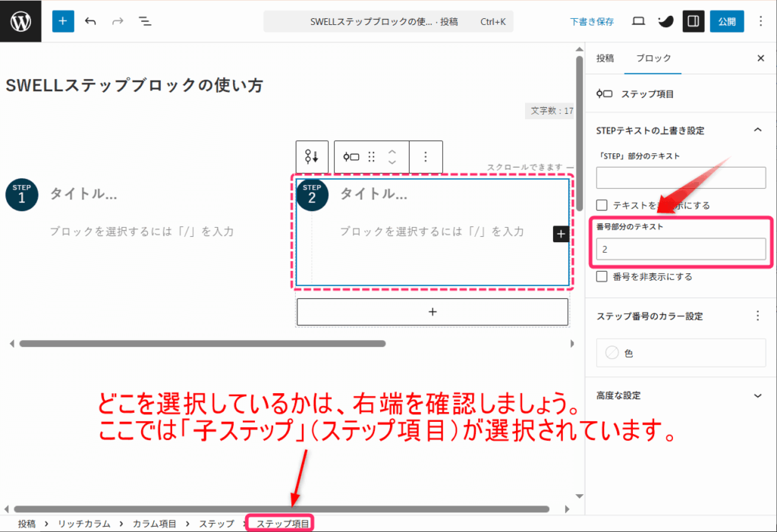Open block options three-dot menu
The image size is (777, 532).
pyautogui.click(x=426, y=156)
